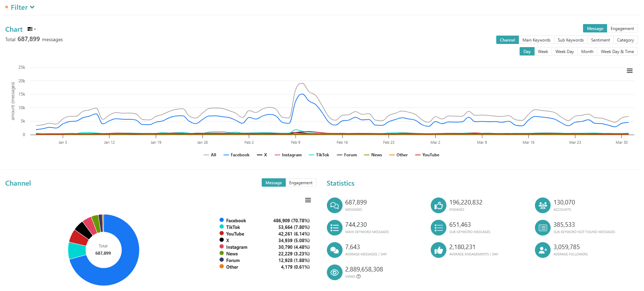Viewport: 644px width, 291px height.
Task: Toggle Facebook series in chart legend
Action: 236,155
